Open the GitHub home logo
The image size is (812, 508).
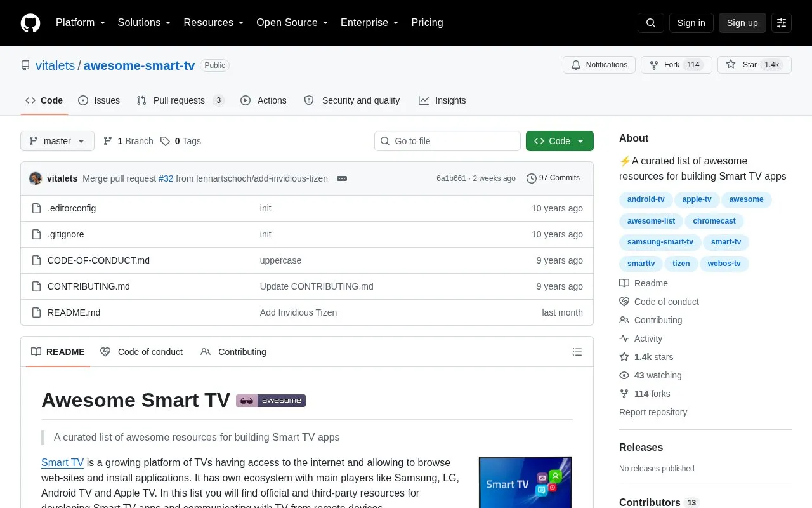(30, 23)
